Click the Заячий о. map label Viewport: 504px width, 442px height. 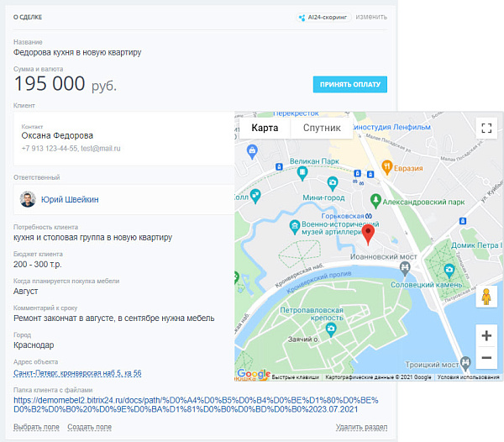tap(302, 339)
